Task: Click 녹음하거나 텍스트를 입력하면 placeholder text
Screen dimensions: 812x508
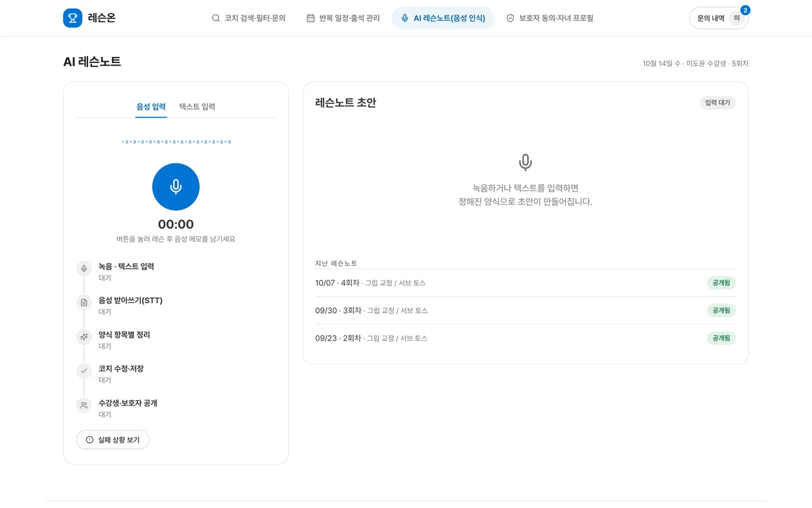Action: pos(525,188)
